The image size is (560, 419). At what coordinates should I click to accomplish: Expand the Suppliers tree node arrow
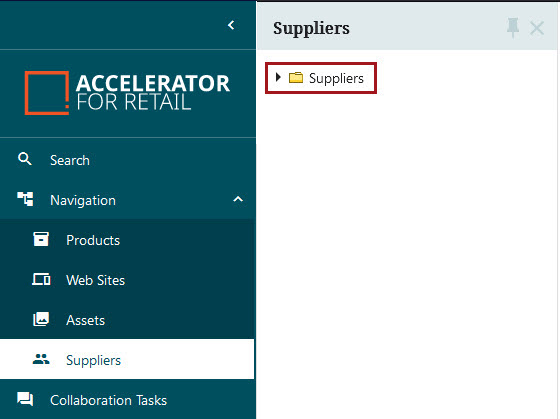(278, 77)
